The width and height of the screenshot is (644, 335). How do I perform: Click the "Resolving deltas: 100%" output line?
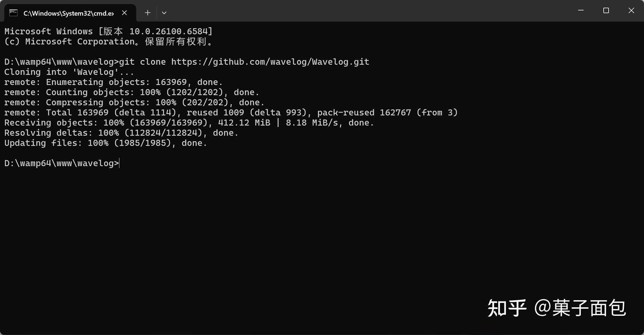(x=121, y=133)
